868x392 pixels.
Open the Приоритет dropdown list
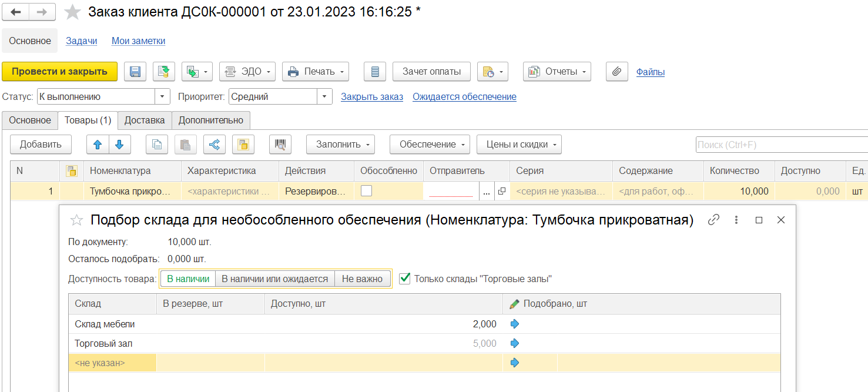tap(324, 97)
